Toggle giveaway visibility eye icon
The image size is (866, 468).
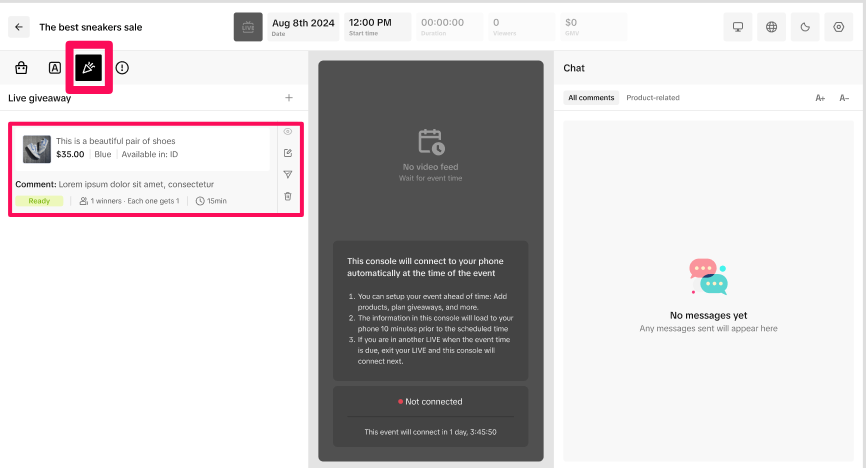(x=288, y=132)
